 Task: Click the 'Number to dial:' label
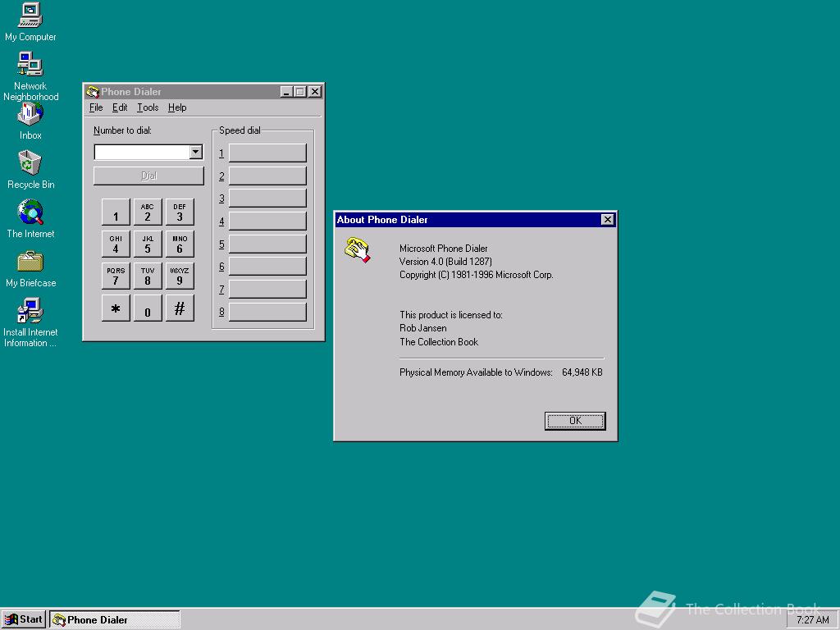click(122, 130)
